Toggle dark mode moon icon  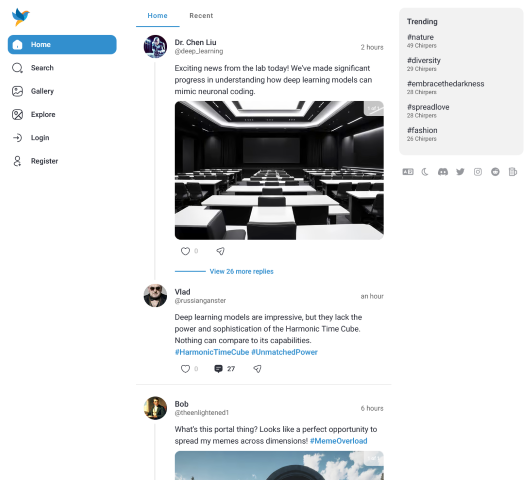425,172
